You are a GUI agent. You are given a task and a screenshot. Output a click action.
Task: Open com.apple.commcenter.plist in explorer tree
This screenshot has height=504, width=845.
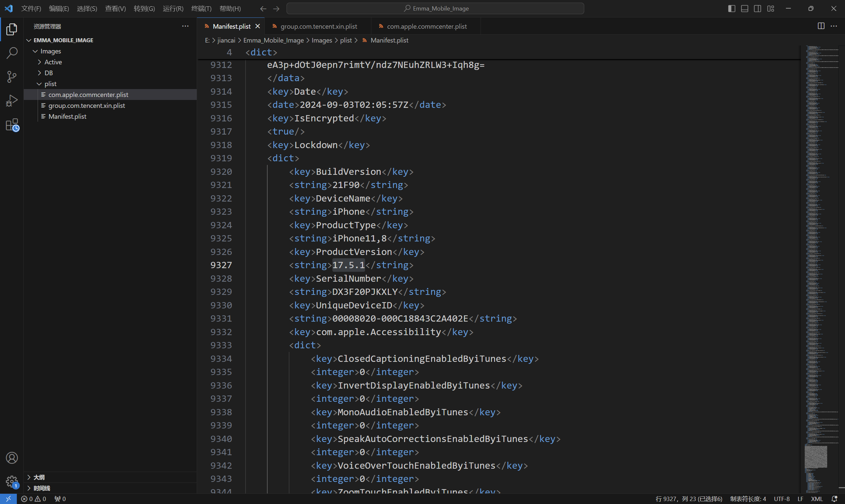(x=110, y=94)
